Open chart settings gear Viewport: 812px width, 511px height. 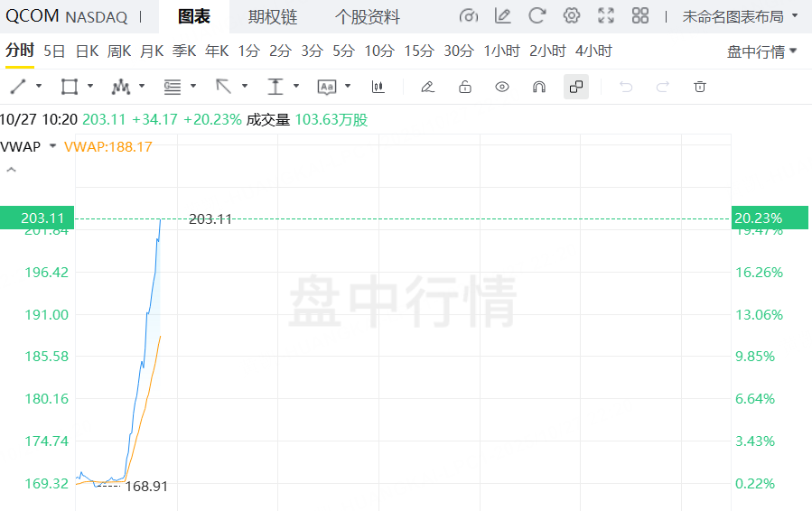point(571,15)
